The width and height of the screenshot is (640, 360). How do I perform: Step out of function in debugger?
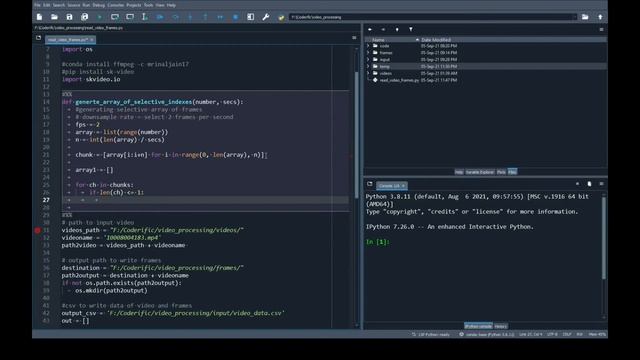tap(205, 17)
